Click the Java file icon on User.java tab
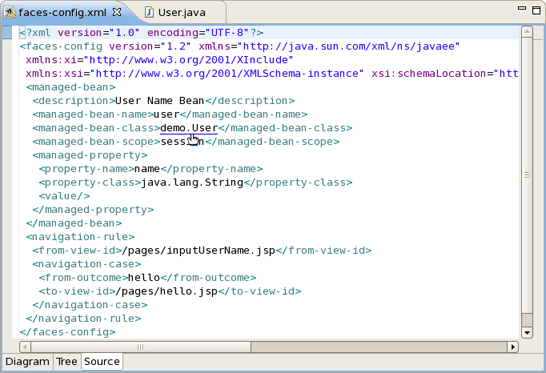Image resolution: width=546 pixels, height=373 pixels. click(x=149, y=13)
